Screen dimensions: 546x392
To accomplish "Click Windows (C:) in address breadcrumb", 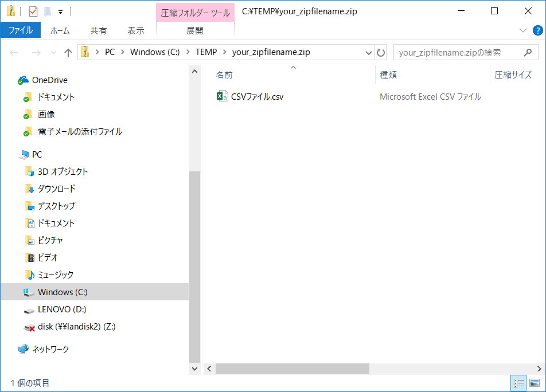I will (155, 52).
